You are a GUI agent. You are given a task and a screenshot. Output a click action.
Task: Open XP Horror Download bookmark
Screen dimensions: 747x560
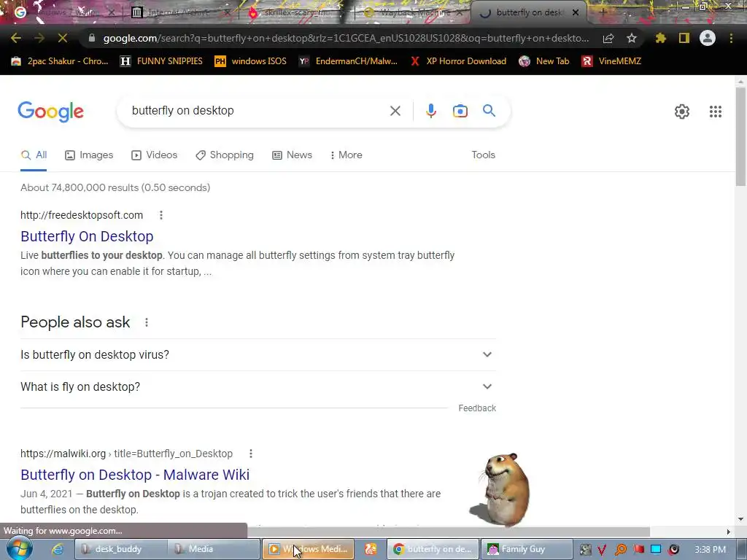458,61
